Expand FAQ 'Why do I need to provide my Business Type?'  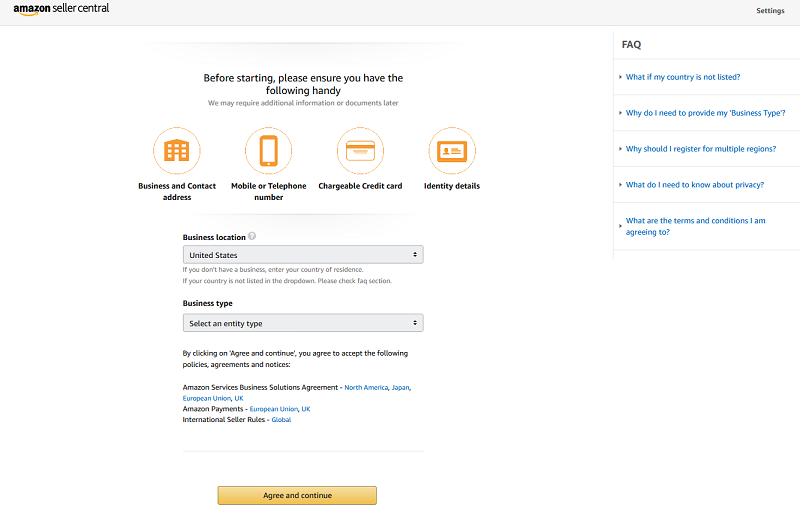point(706,113)
